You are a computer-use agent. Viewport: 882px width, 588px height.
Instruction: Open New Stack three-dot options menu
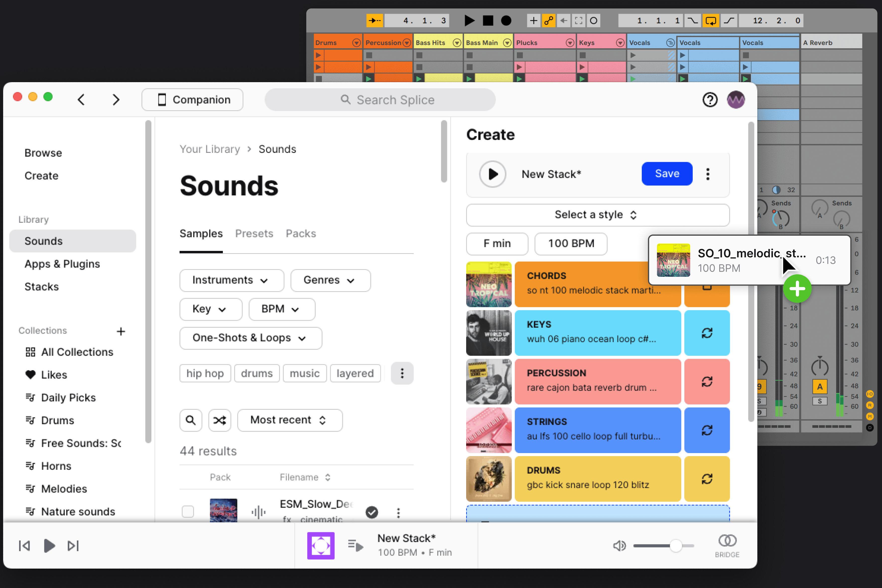pos(708,174)
